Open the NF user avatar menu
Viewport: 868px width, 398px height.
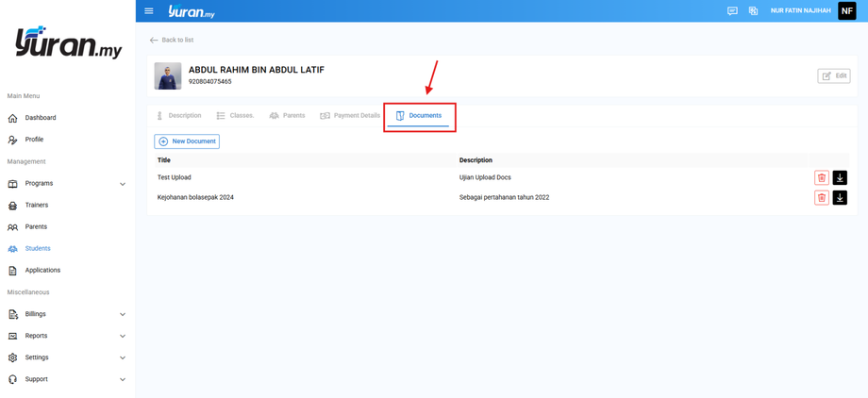847,10
